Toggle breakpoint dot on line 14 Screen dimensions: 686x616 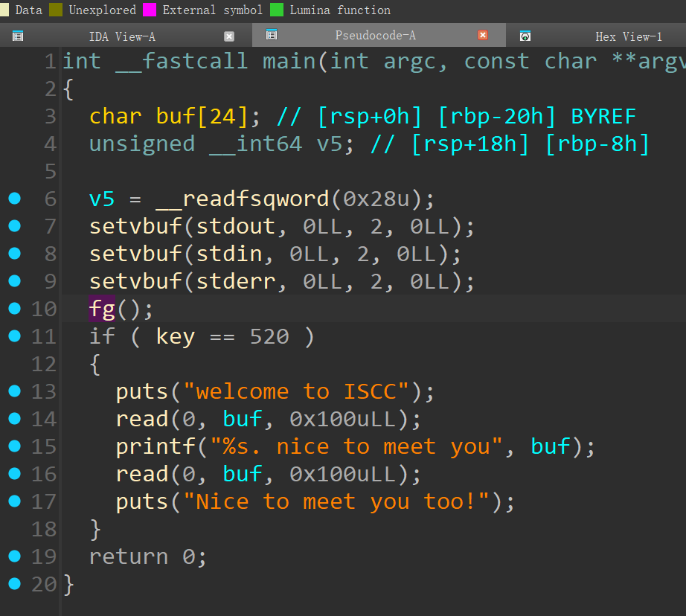pos(14,419)
